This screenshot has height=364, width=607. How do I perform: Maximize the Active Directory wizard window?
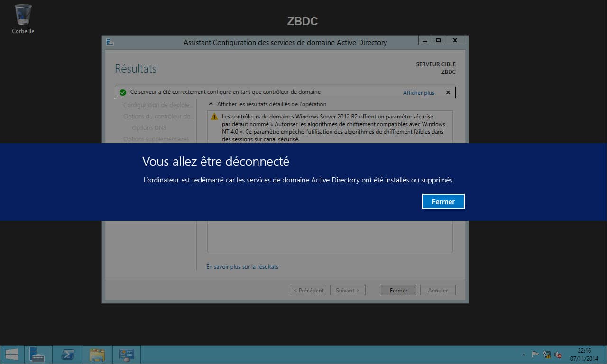[x=438, y=41]
